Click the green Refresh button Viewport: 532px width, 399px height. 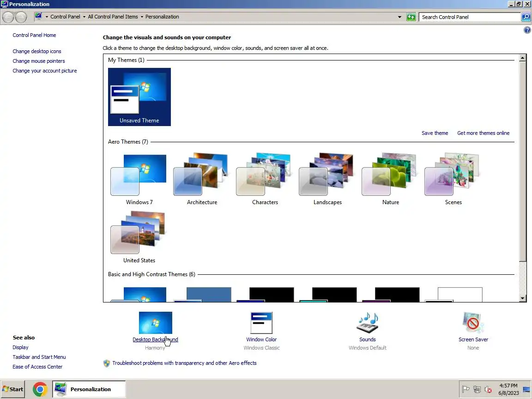coord(411,17)
